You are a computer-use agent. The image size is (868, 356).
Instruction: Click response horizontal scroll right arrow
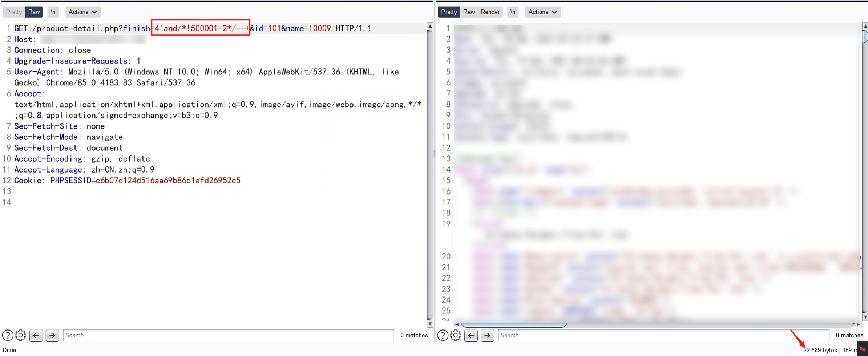click(x=858, y=324)
